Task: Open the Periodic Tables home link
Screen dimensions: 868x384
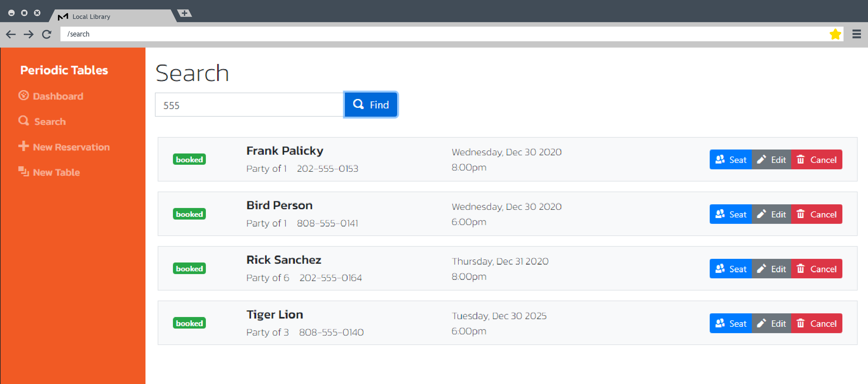Action: tap(64, 70)
